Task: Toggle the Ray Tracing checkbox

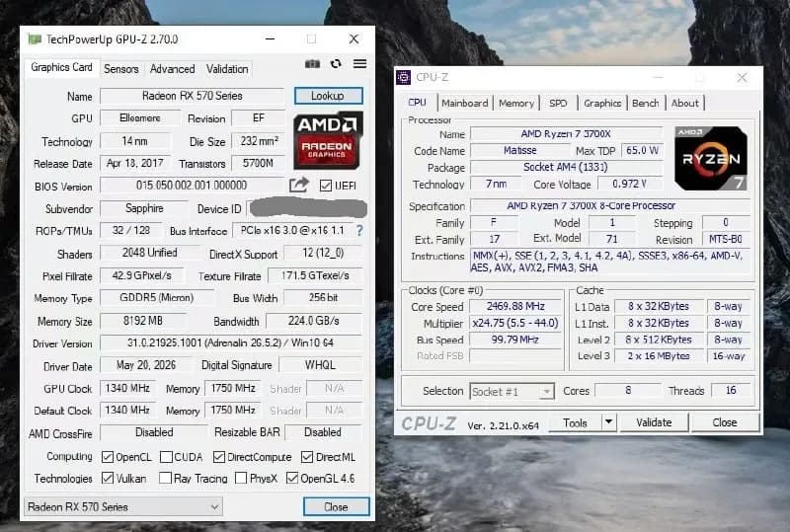Action: pos(165,478)
